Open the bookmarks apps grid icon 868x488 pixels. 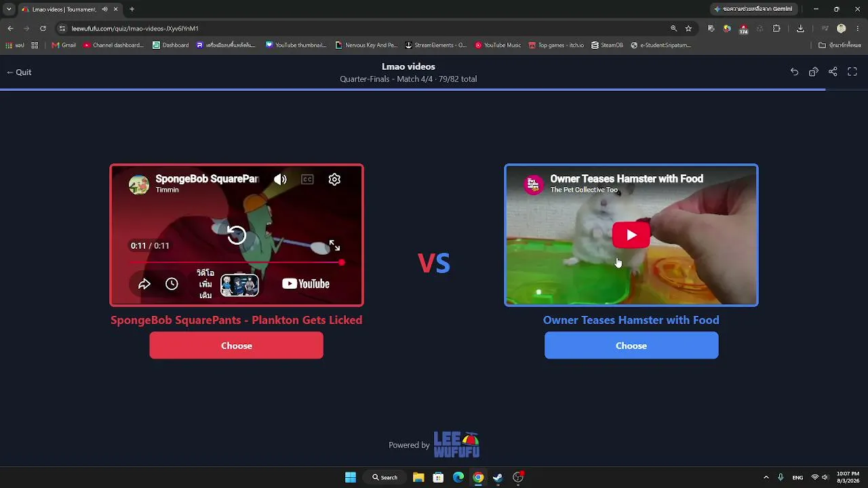[35, 45]
